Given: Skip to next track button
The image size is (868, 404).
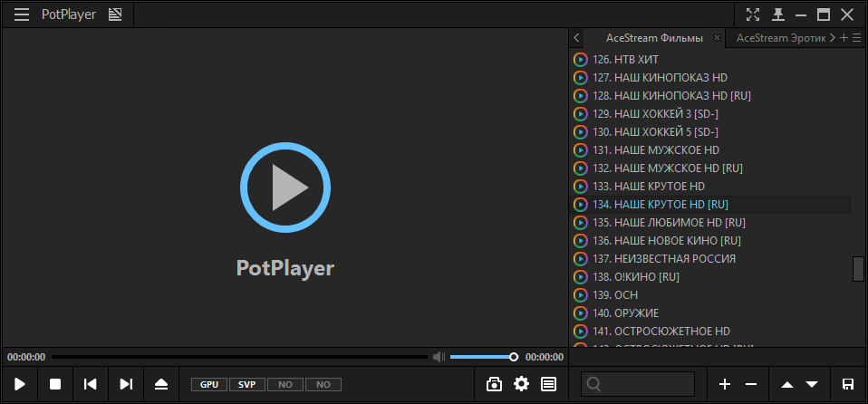Looking at the screenshot, I should [x=126, y=384].
